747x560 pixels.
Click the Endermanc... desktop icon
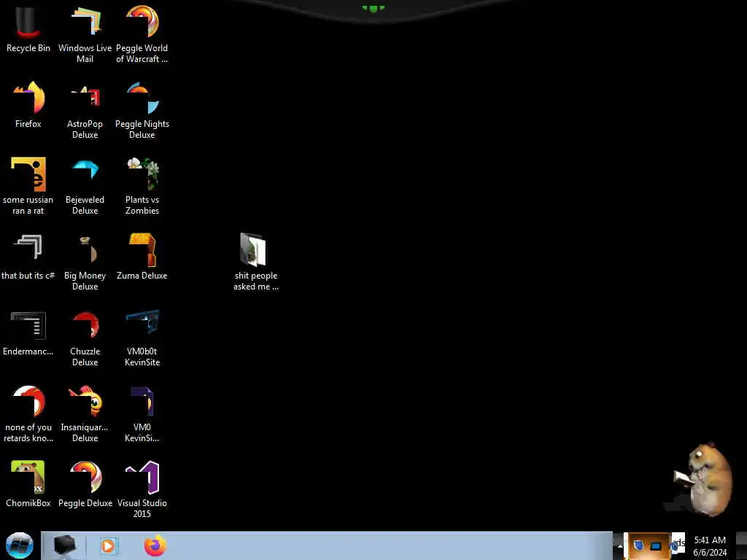[28, 332]
